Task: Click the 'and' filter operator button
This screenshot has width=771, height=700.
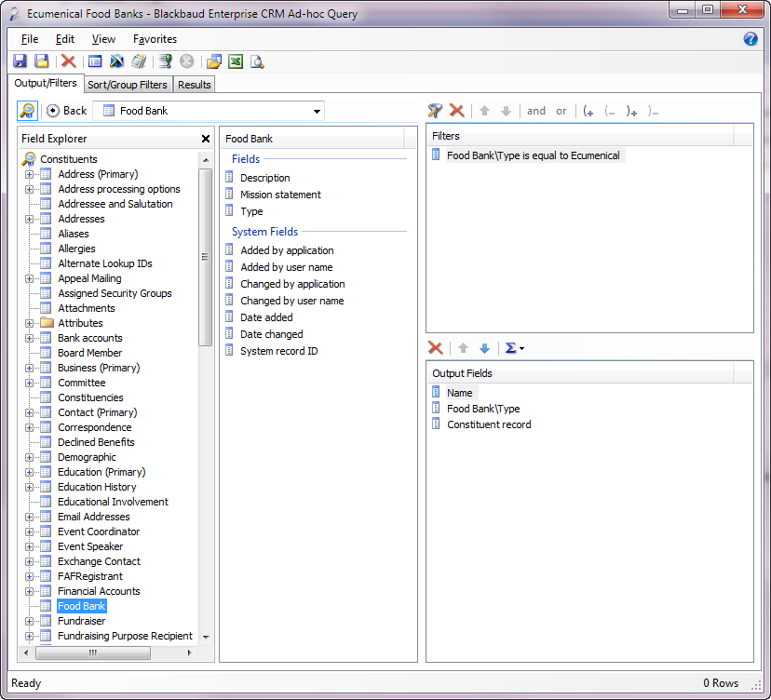Action: click(x=536, y=111)
